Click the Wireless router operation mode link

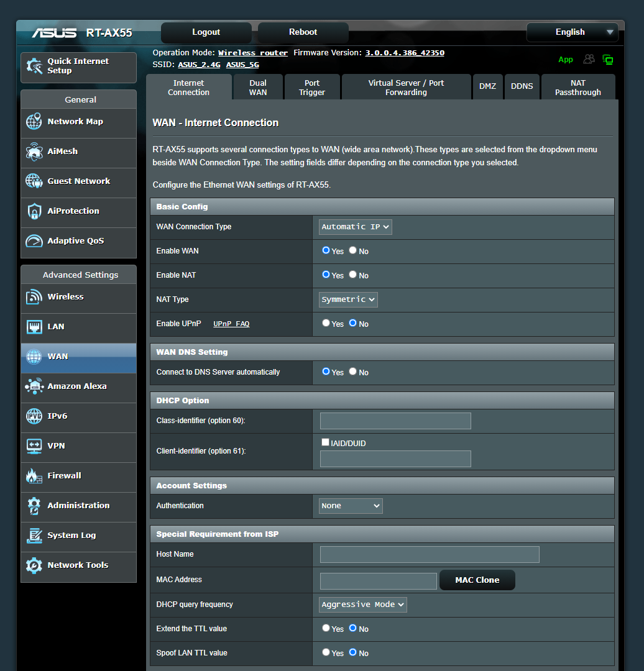tap(253, 53)
